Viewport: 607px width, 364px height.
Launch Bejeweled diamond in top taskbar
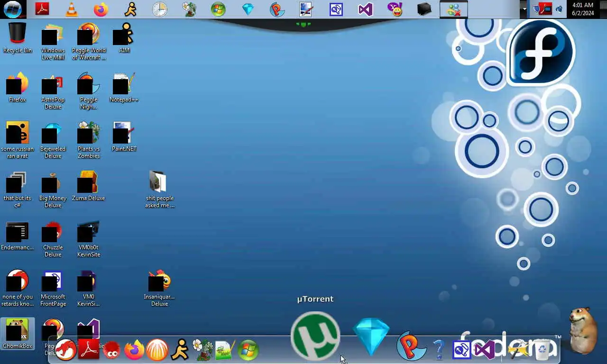[248, 9]
